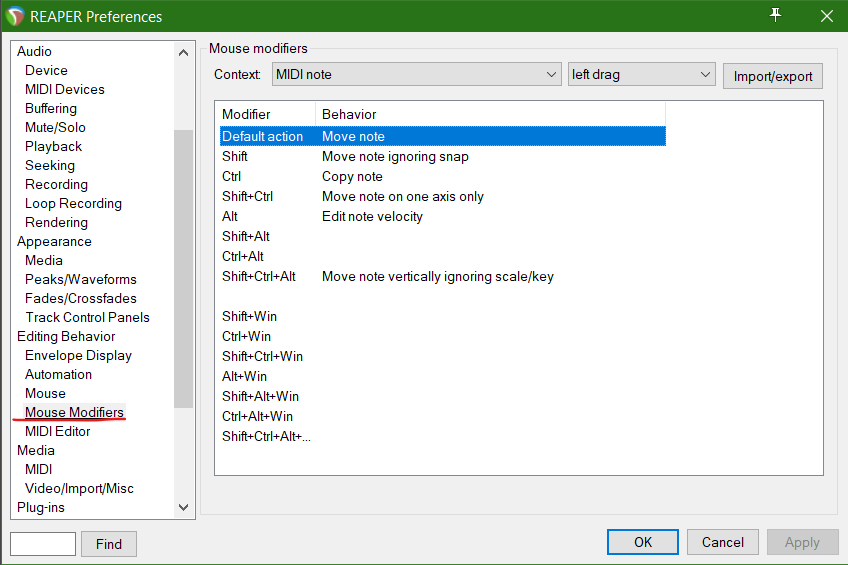Image resolution: width=848 pixels, height=565 pixels.
Task: Open the Peaks/Waveforms preferences page
Action: (81, 279)
